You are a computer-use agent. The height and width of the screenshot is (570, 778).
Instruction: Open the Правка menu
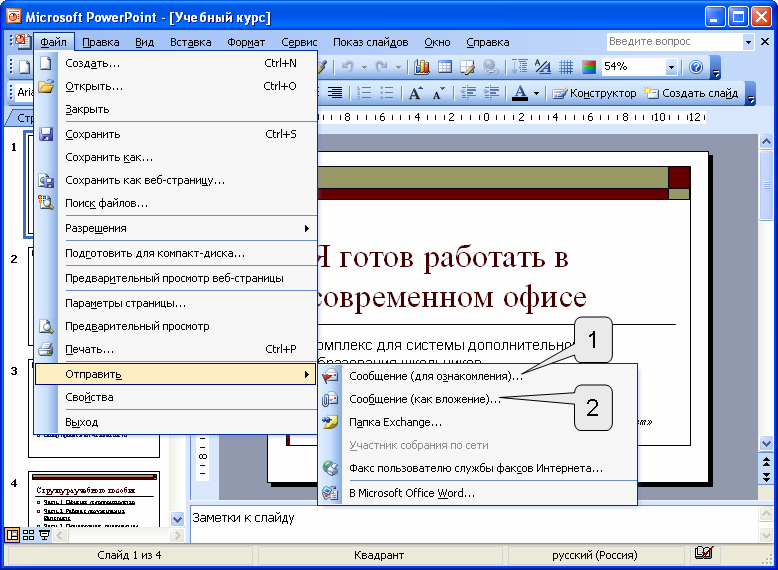point(101,42)
